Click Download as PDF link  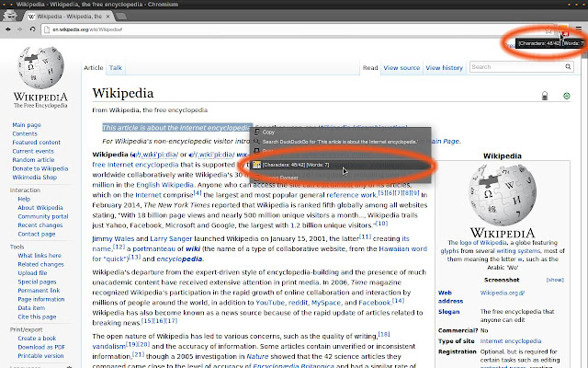pyautogui.click(x=41, y=347)
